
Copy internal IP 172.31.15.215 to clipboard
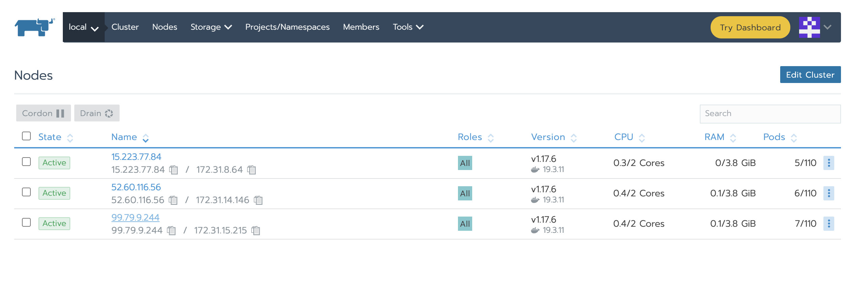coord(256,230)
